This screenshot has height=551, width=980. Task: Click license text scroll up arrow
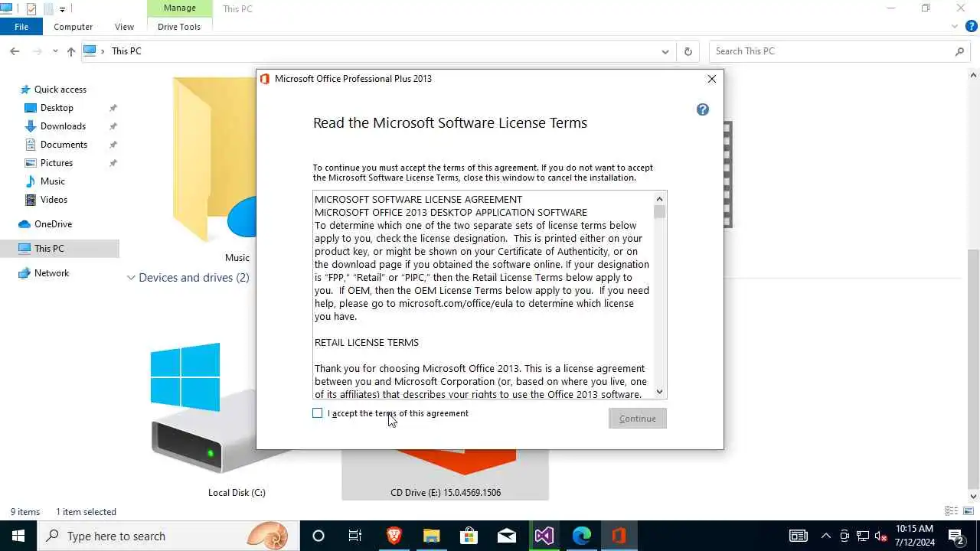pyautogui.click(x=659, y=199)
